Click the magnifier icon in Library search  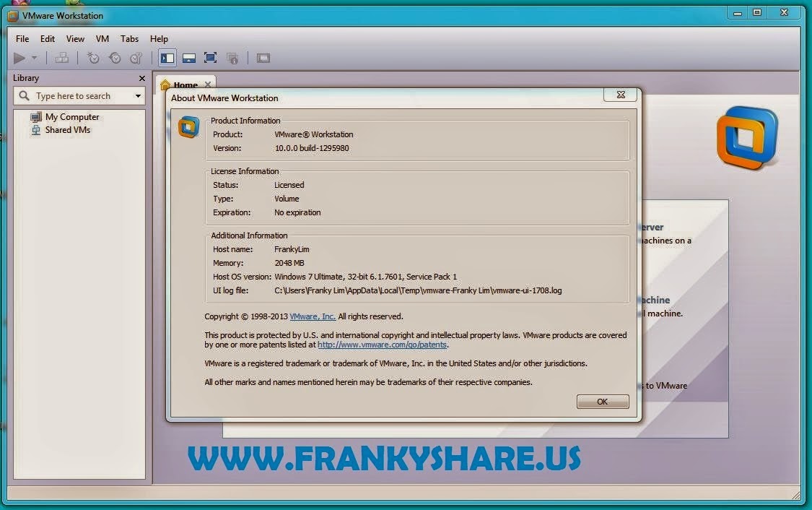tap(24, 96)
